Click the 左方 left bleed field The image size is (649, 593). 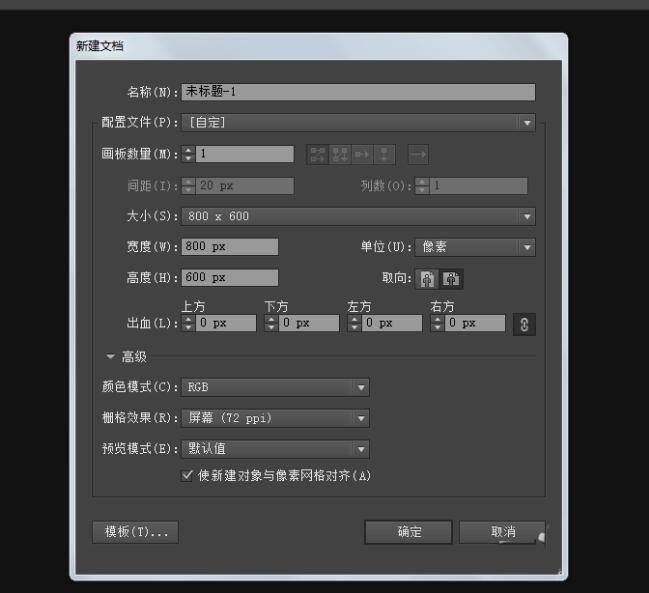click(x=392, y=323)
